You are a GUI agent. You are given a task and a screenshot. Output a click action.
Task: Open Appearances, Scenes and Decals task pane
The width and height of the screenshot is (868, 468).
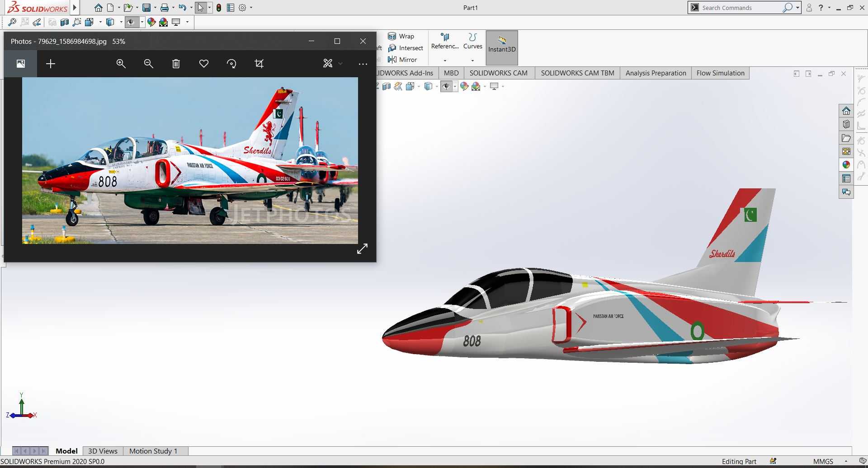tap(846, 165)
